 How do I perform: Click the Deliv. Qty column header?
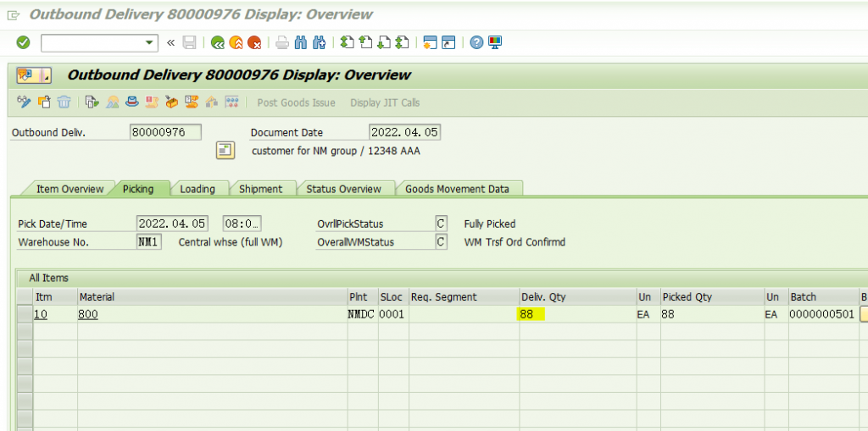577,297
